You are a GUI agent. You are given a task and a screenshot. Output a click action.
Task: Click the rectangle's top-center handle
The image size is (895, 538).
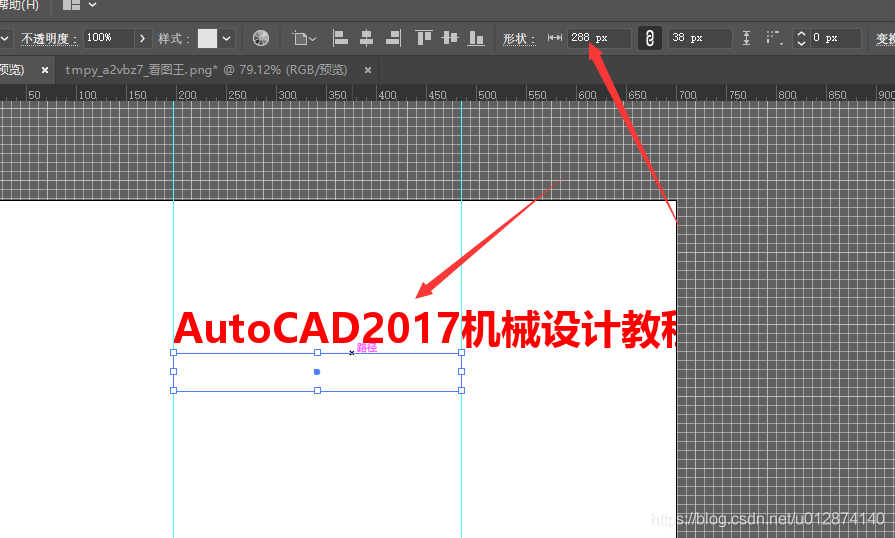pyautogui.click(x=317, y=353)
